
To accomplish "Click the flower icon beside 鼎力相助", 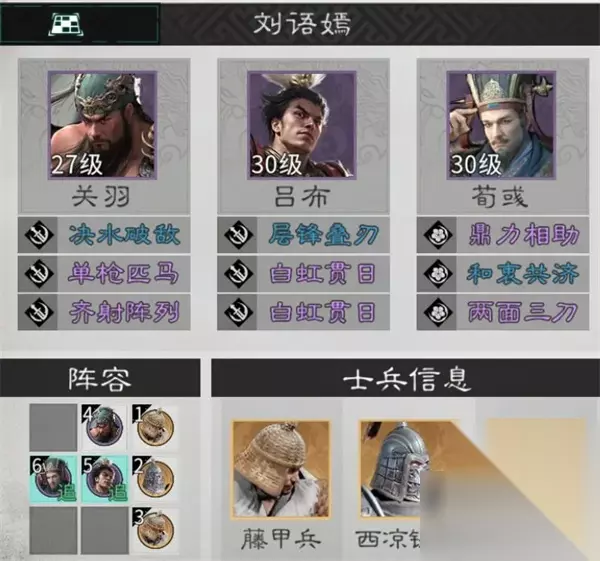I will point(437,235).
